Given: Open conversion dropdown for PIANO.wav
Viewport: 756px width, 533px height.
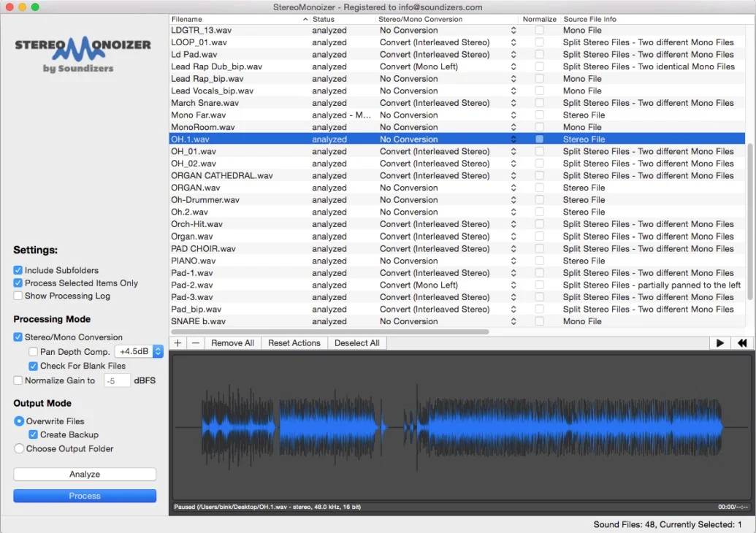Looking at the screenshot, I should pyautogui.click(x=513, y=261).
